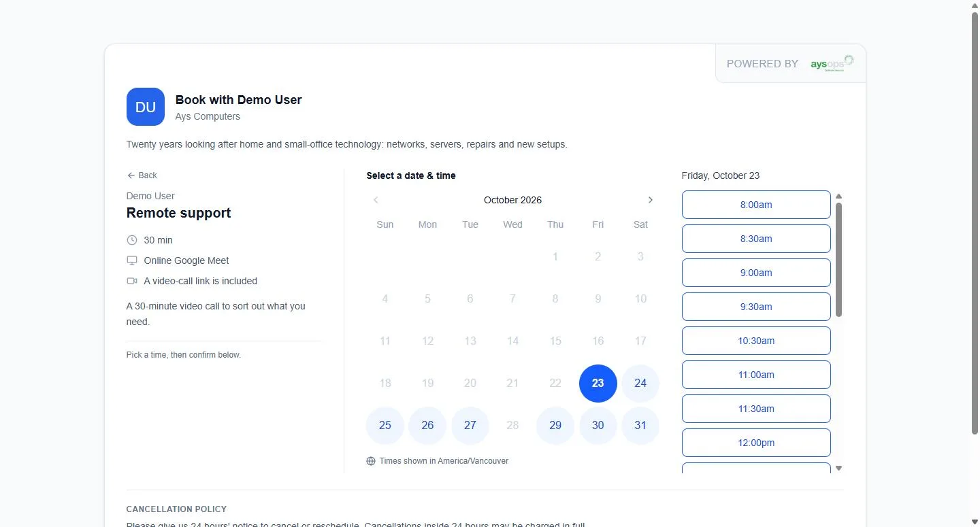Choose the 11:00am time slot

pos(756,375)
